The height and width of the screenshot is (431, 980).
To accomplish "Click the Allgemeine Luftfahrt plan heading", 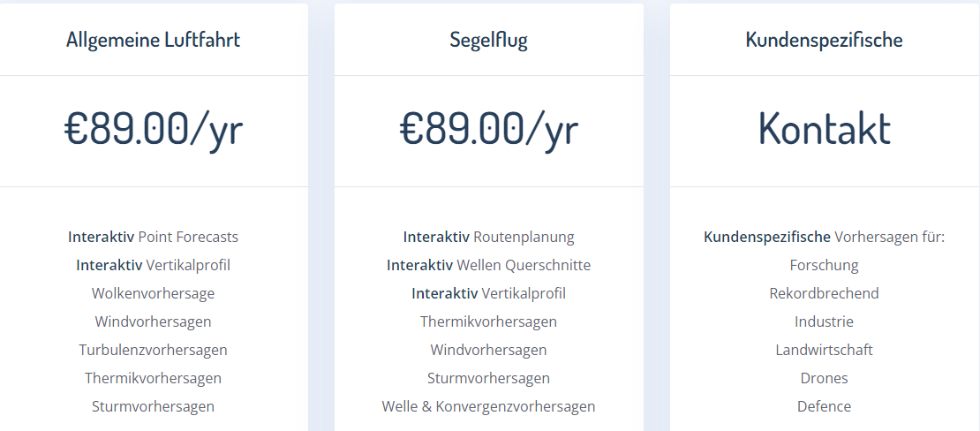I will 153,40.
